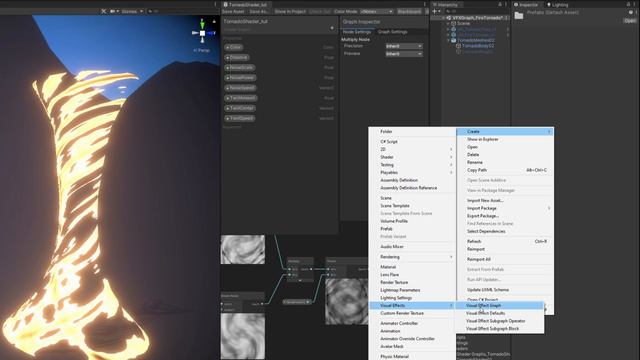Switch to the Graph Settings tab

click(392, 32)
